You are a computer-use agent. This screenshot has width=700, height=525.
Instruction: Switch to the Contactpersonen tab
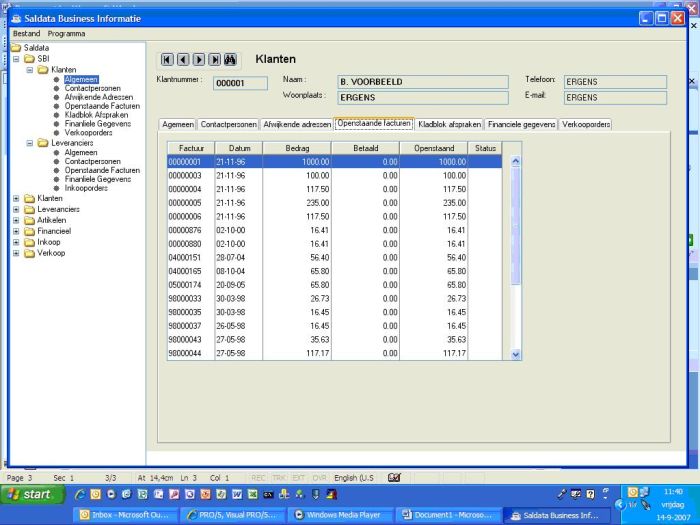(228, 125)
